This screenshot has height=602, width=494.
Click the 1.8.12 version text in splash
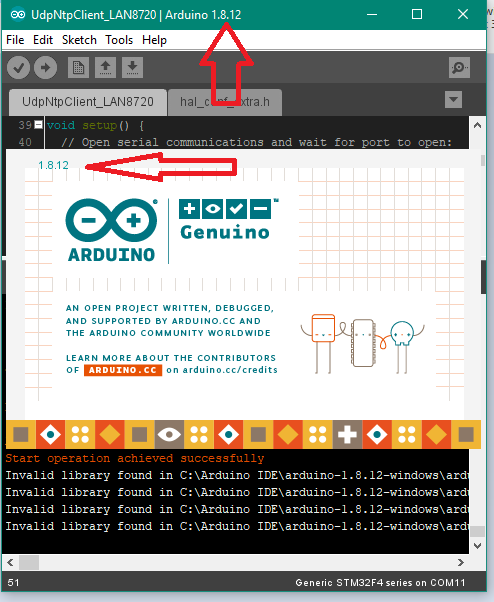coord(53,165)
